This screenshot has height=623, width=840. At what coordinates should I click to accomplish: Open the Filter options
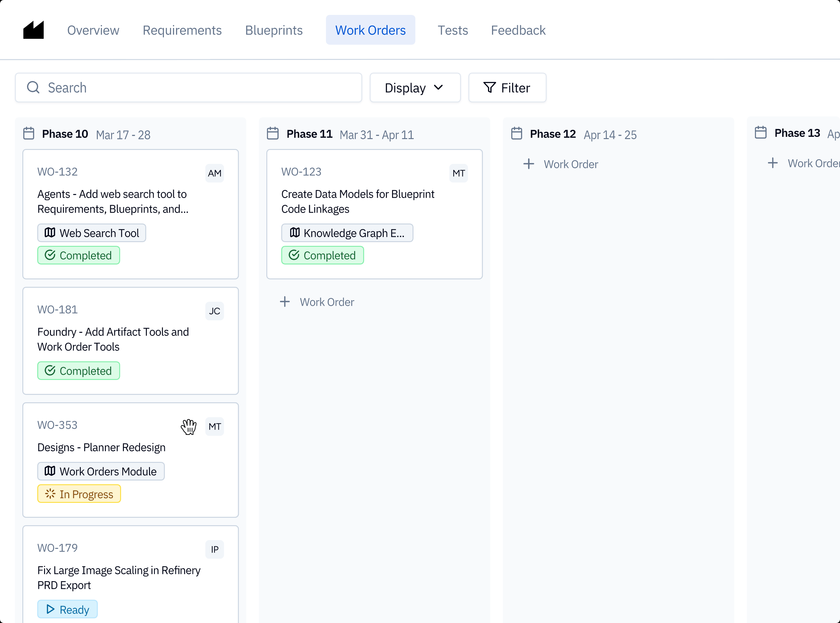(x=507, y=88)
